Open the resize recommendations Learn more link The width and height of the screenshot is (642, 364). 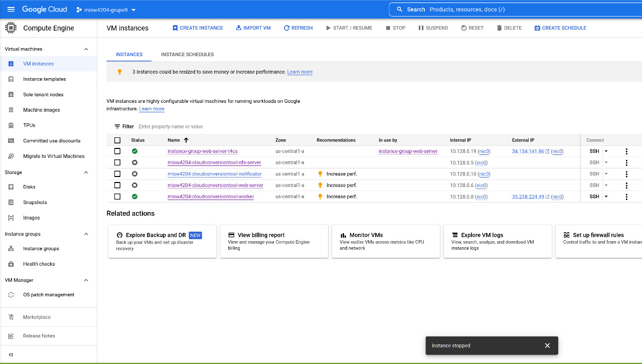tap(299, 72)
